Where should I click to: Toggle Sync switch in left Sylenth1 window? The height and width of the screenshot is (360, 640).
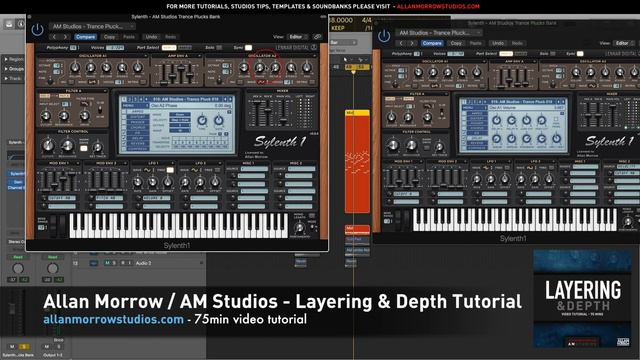(x=248, y=48)
